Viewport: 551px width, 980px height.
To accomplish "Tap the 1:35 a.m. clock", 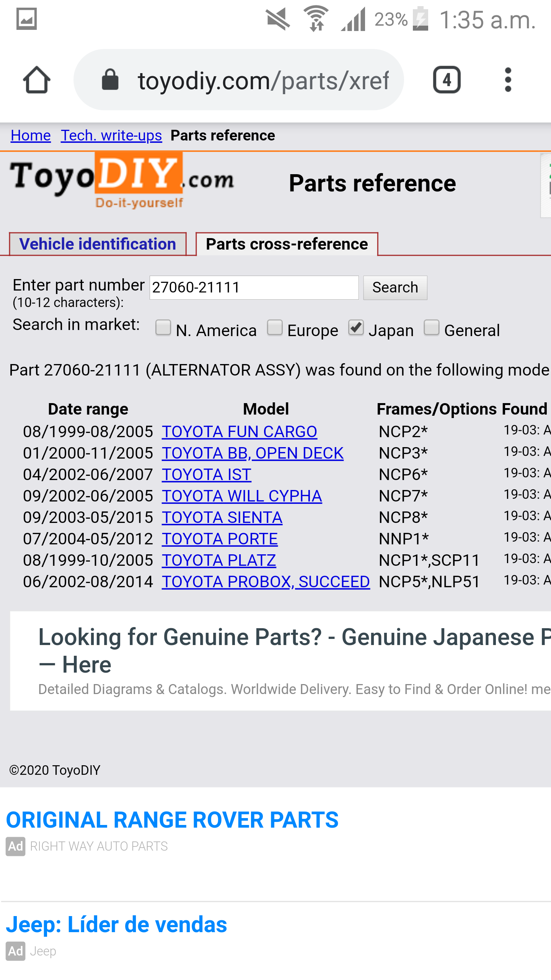I will click(487, 20).
